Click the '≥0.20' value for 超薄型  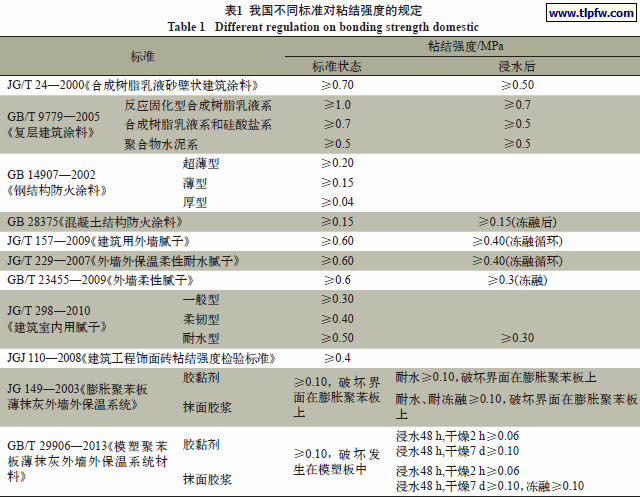337,163
